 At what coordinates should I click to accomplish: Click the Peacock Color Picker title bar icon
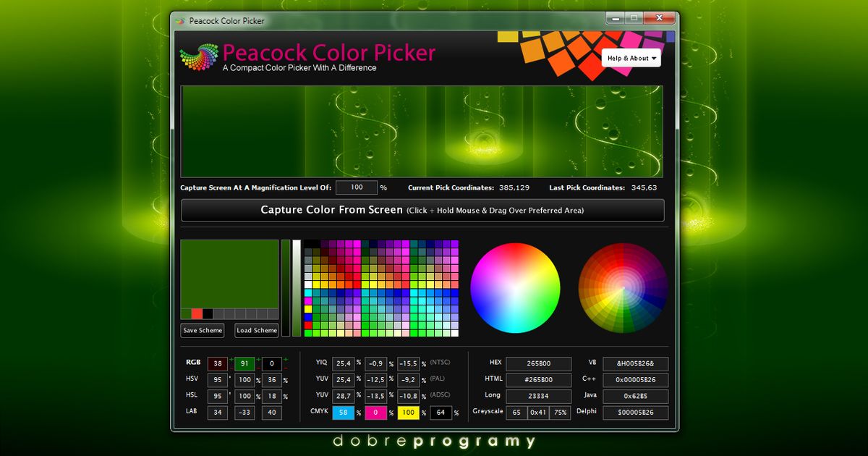(181, 21)
